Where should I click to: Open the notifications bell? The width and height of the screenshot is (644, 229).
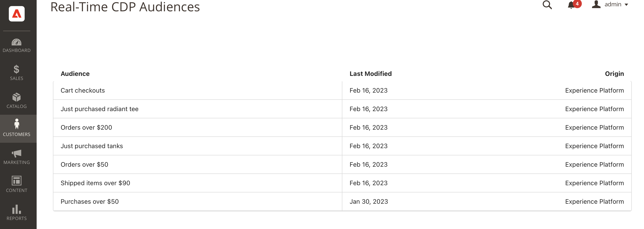click(x=571, y=5)
